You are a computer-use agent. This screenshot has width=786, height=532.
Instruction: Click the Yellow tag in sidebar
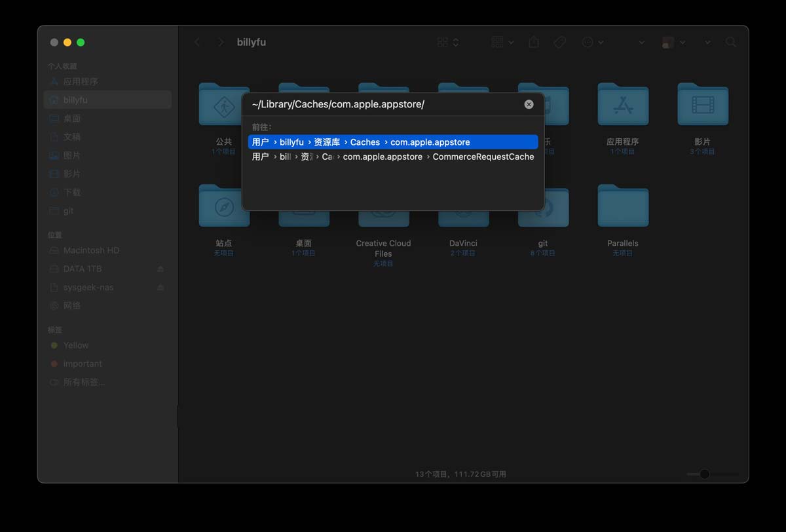coord(76,345)
